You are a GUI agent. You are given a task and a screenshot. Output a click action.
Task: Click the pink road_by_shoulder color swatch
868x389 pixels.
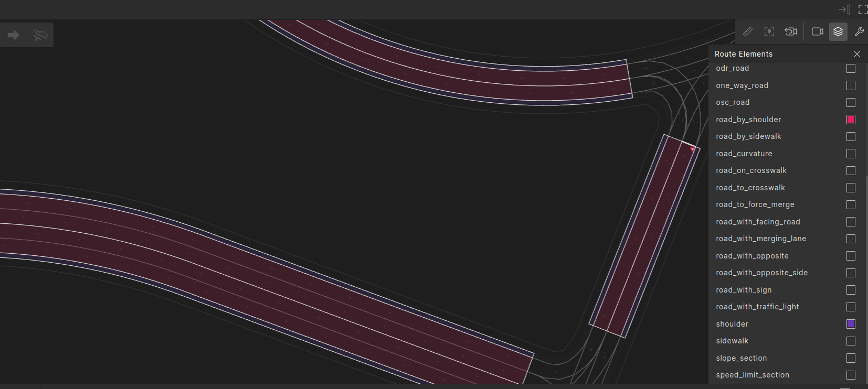851,120
